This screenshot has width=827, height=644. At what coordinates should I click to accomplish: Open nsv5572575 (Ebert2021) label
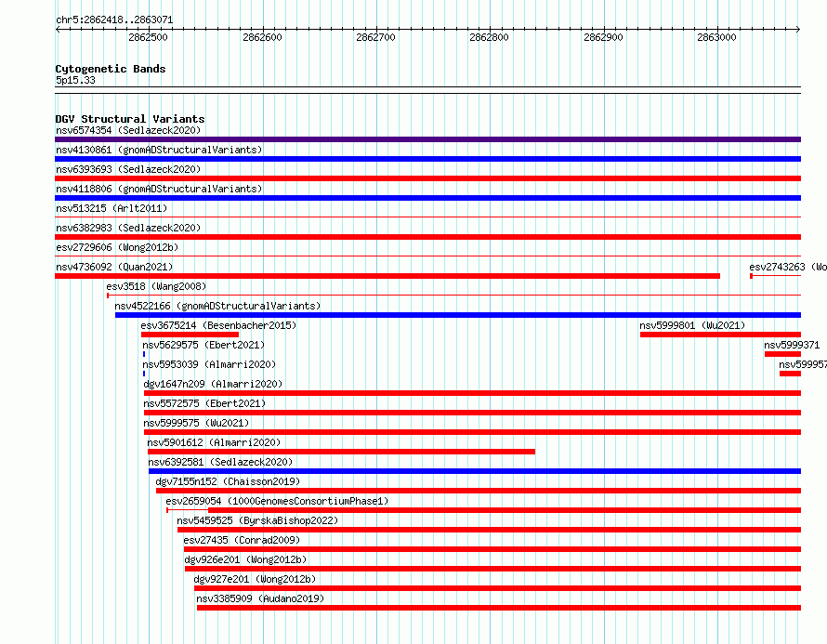pos(204,403)
